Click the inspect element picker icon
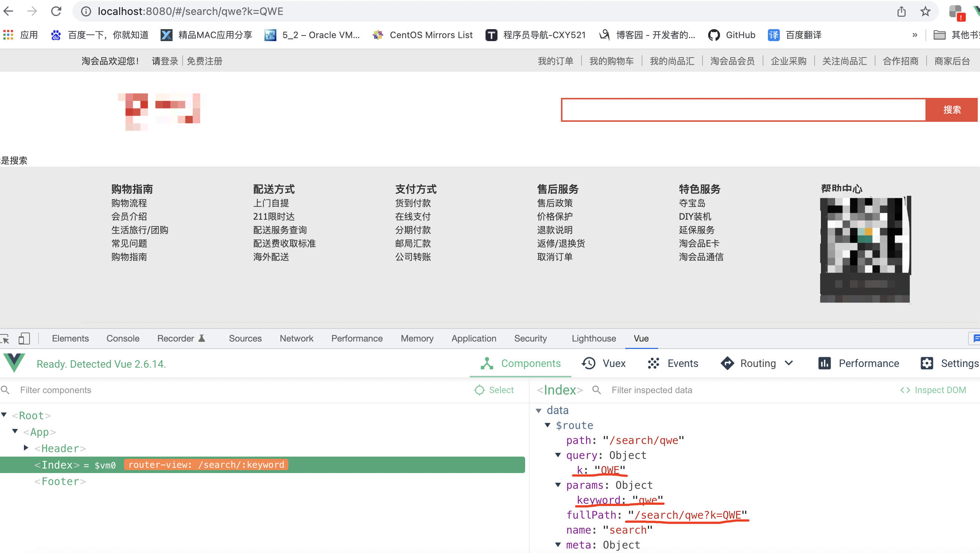 [5, 339]
